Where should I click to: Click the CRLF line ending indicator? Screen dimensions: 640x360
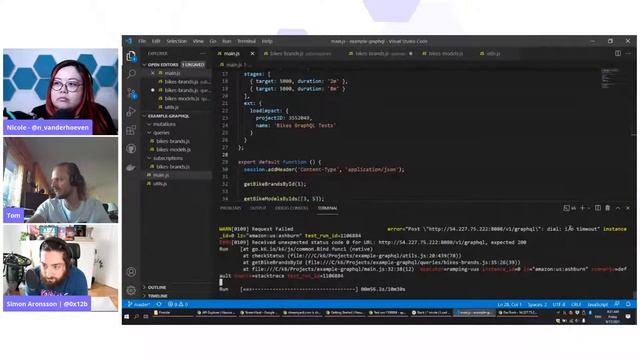click(576, 304)
